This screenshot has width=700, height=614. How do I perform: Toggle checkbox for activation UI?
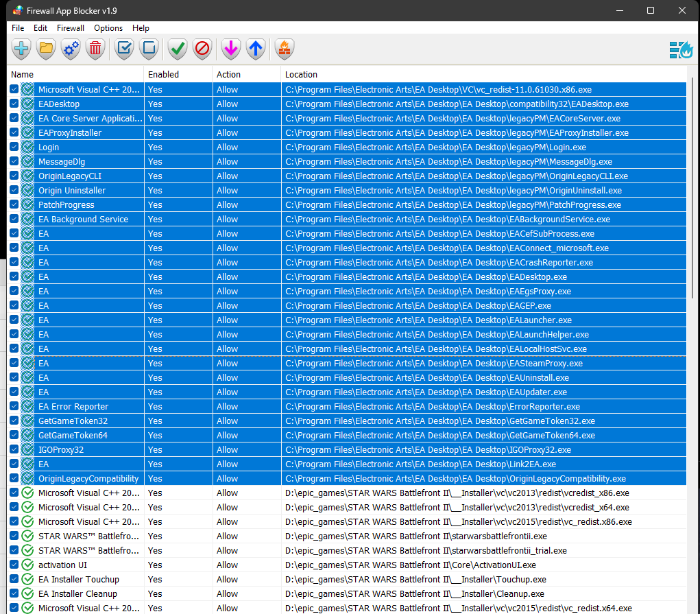(x=14, y=565)
